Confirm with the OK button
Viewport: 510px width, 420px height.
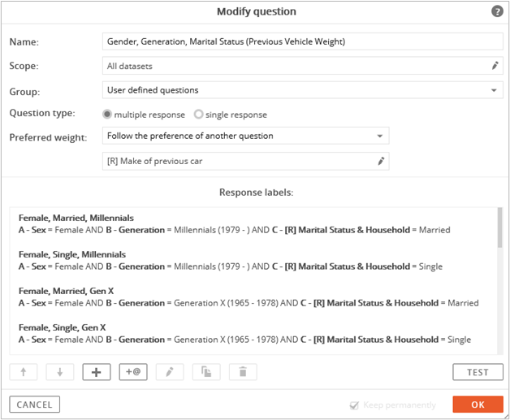478,405
